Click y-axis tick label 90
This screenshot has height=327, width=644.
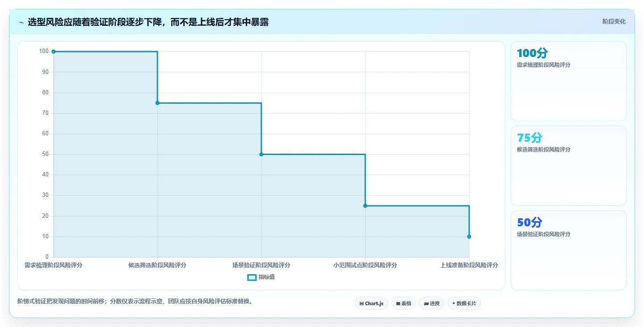(45, 72)
